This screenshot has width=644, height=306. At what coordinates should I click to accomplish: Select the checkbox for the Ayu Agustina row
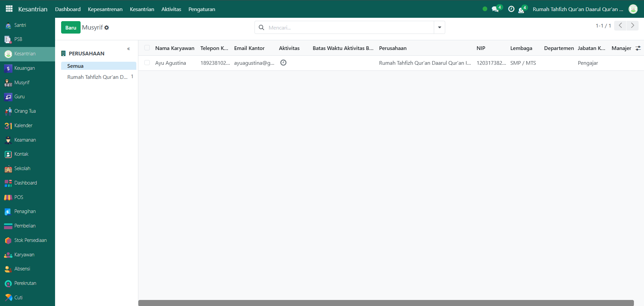(x=147, y=63)
